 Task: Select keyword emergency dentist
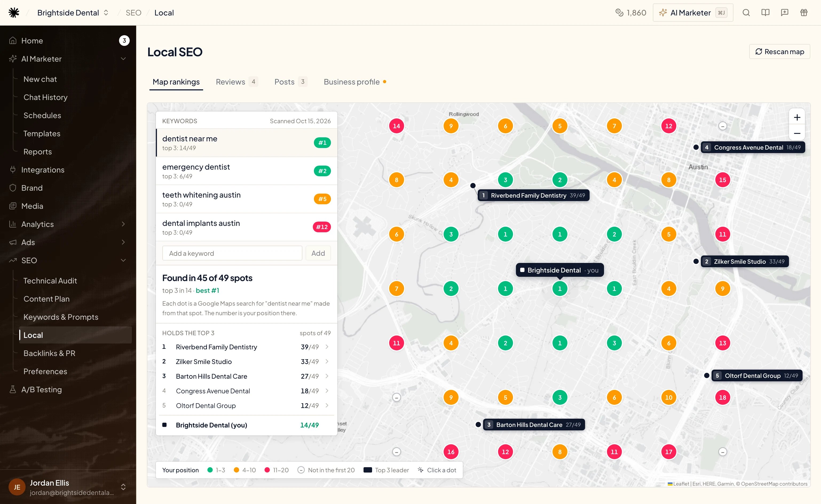click(247, 171)
